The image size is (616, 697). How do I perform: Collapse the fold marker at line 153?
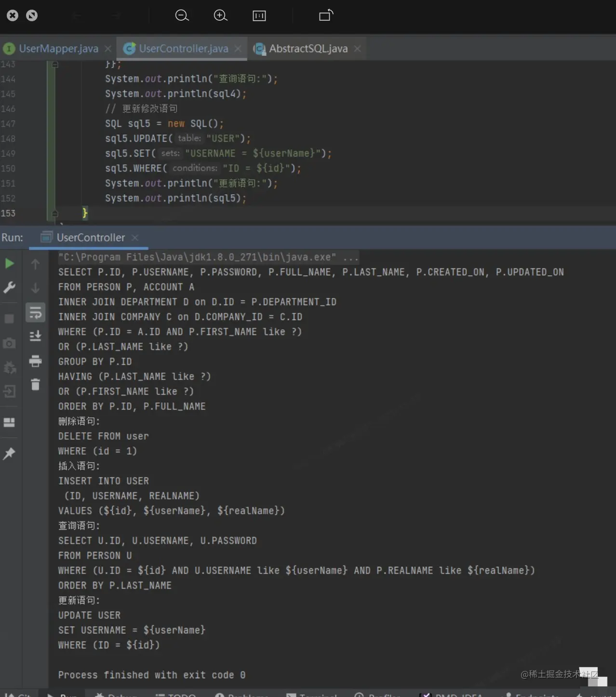55,213
